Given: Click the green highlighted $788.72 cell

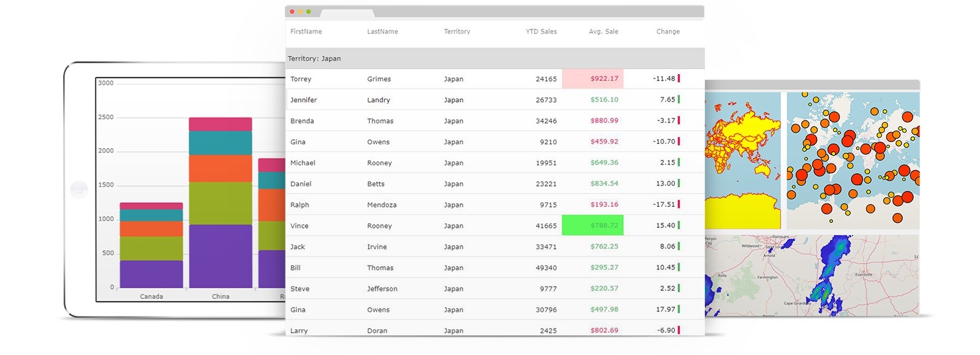Looking at the screenshot, I should point(592,225).
